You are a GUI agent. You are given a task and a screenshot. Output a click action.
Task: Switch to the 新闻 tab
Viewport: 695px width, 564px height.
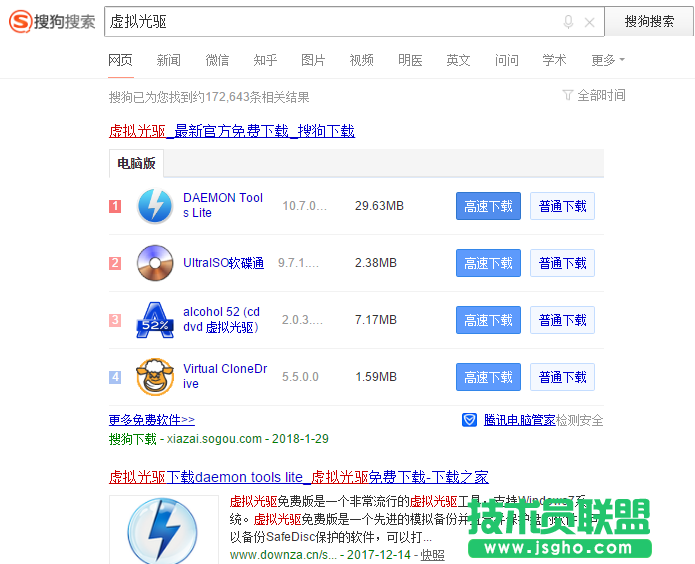tap(169, 60)
